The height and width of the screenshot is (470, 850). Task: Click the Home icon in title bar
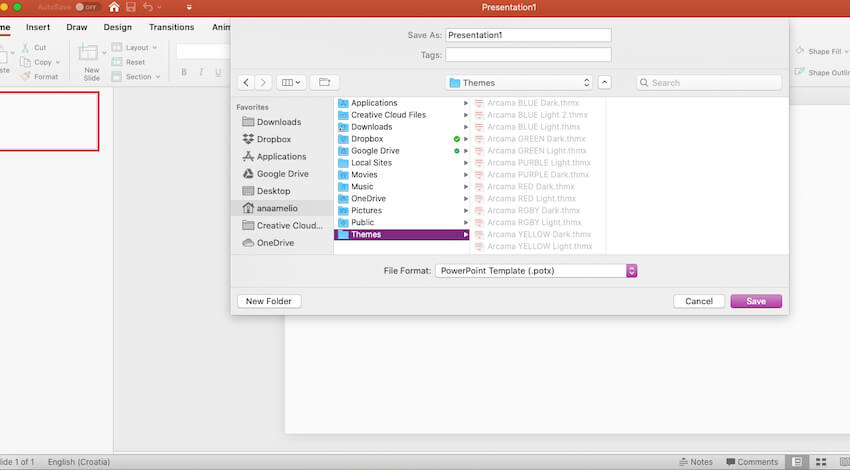click(114, 7)
